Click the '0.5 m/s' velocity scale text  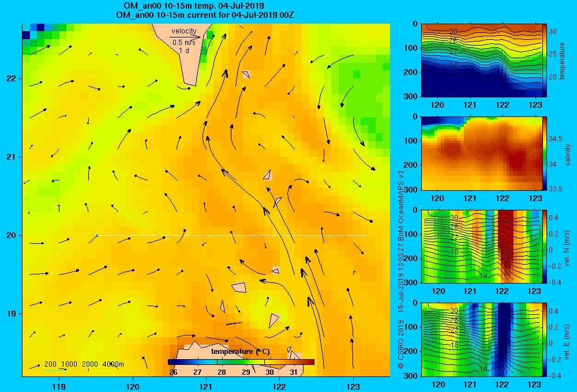[x=184, y=43]
